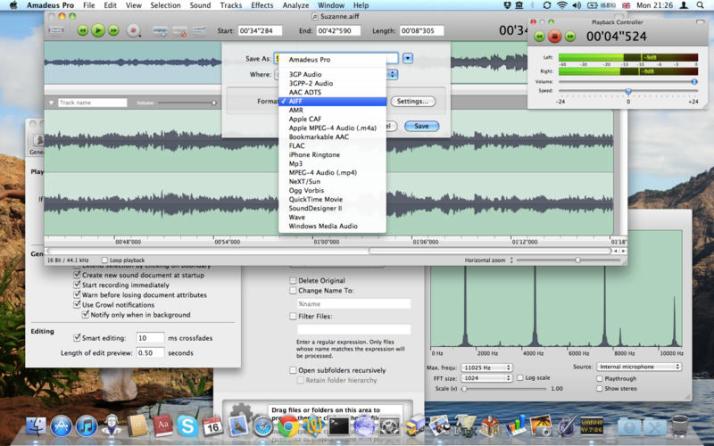Pick Apple MPEG-4 Audio (.m4a) format
Image resolution: width=714 pixels, height=446 pixels.
pyautogui.click(x=332, y=128)
